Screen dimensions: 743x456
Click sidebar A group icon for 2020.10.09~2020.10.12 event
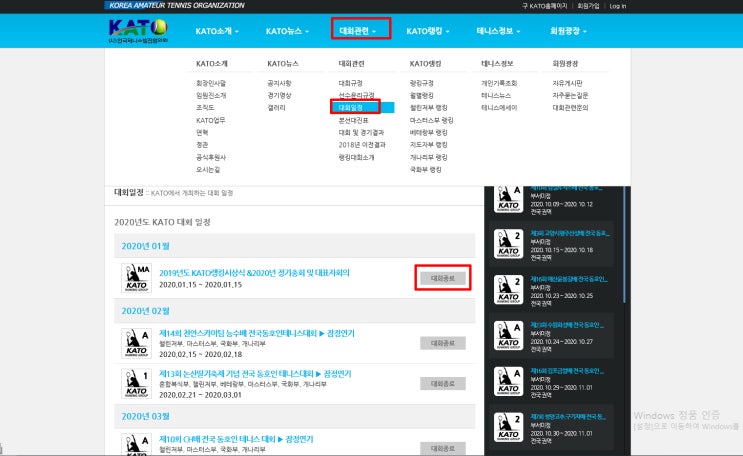[x=508, y=199]
